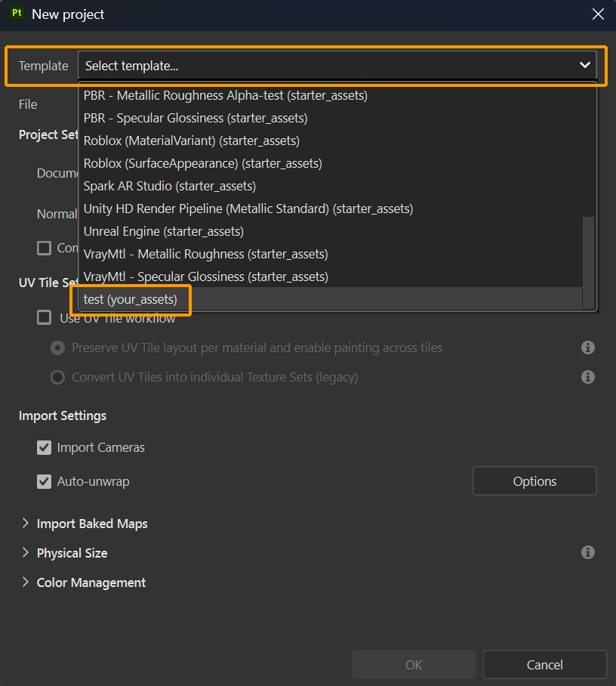The width and height of the screenshot is (616, 686).
Task: Expand the Physical Size section
Action: tap(26, 552)
